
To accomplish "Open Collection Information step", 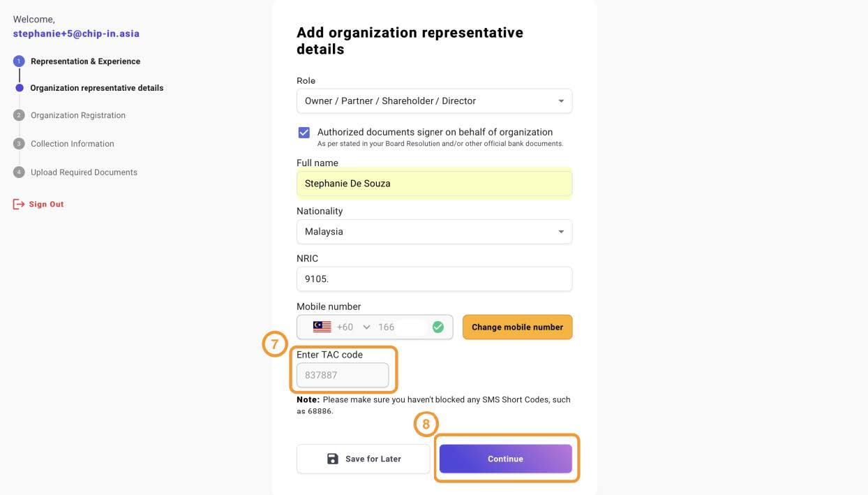I will [x=73, y=144].
